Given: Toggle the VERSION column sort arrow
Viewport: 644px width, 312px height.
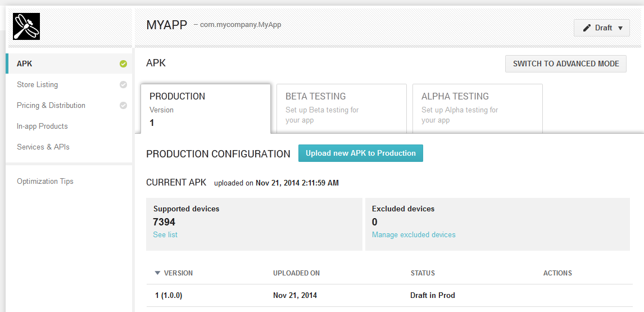Looking at the screenshot, I should pos(158,273).
